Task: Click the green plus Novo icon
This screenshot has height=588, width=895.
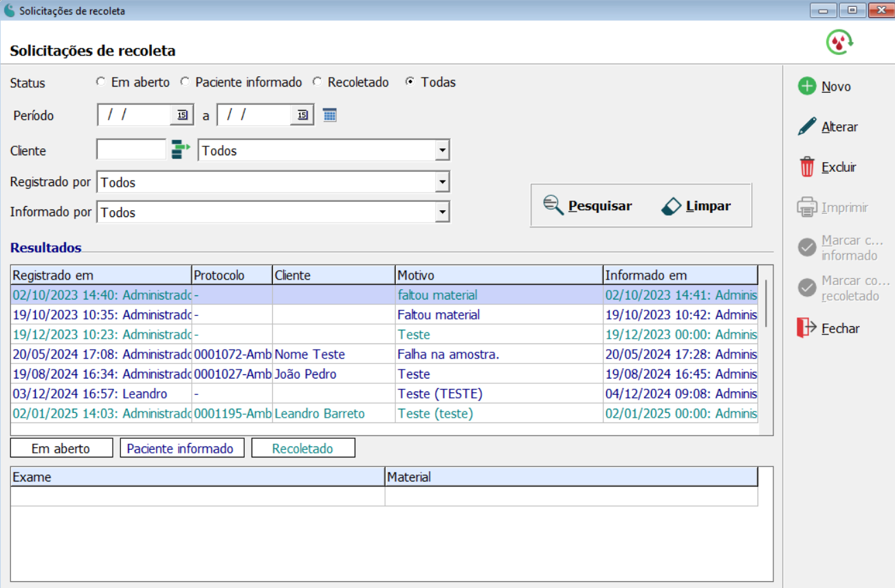Action: click(x=807, y=87)
